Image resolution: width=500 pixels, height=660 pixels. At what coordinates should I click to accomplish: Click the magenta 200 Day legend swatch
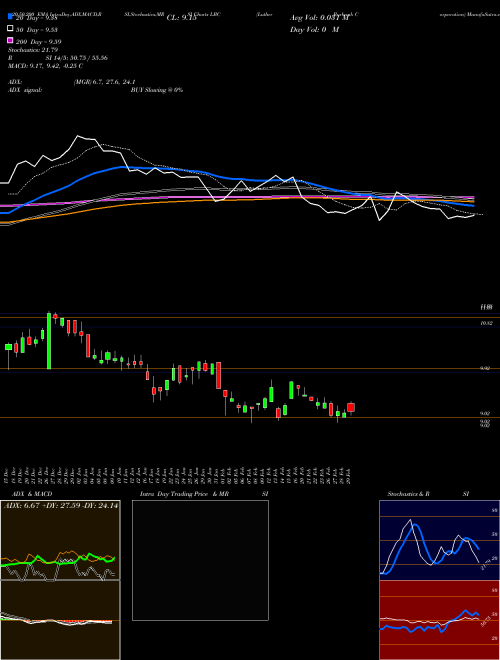10,41
